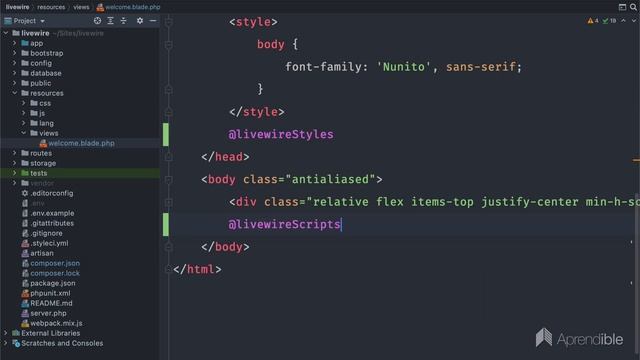The width and height of the screenshot is (640, 360).
Task: Expand the public folder
Action: pos(15,83)
